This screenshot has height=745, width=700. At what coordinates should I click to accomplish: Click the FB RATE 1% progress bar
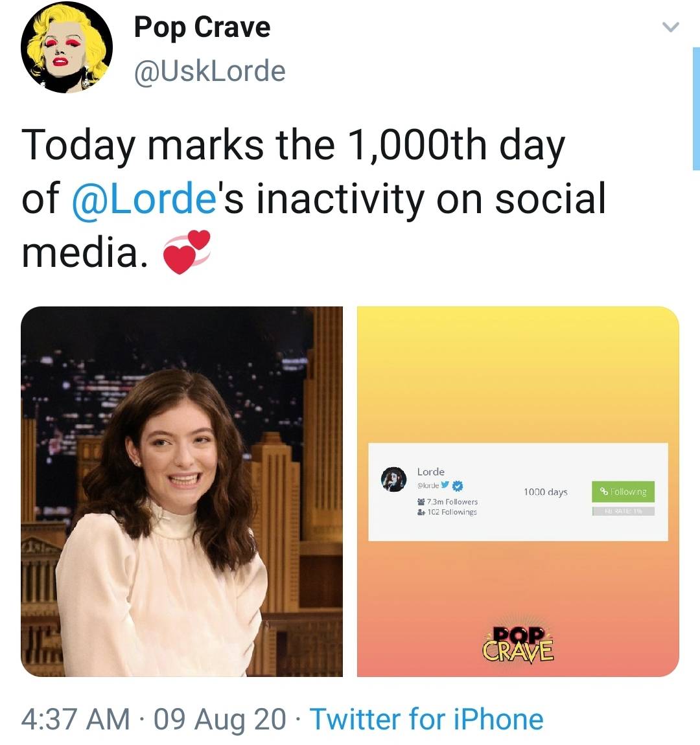pyautogui.click(x=623, y=511)
